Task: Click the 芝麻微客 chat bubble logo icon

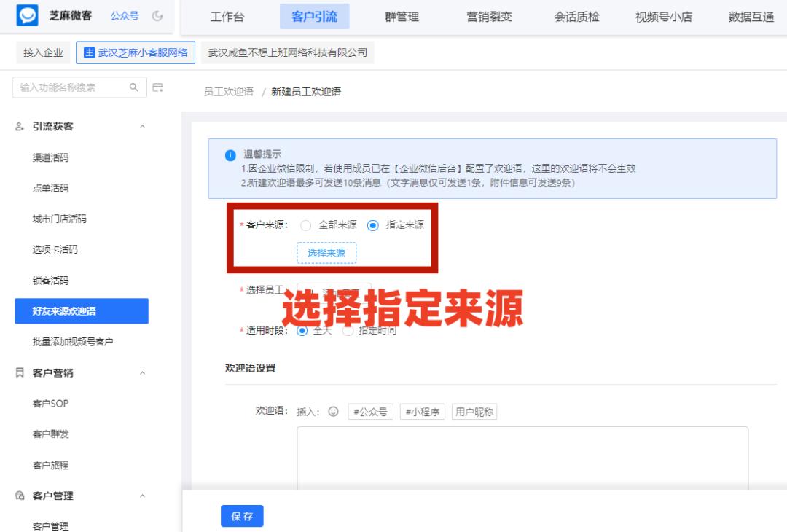Action: click(27, 16)
